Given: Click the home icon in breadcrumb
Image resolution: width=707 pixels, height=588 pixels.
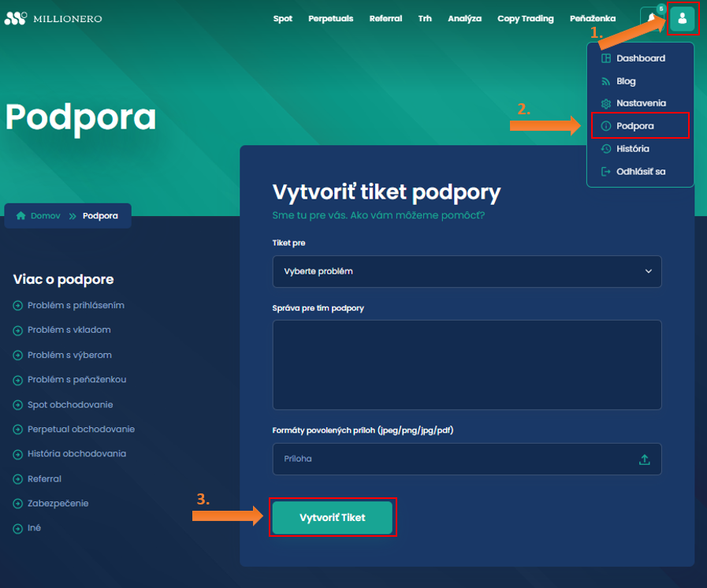Looking at the screenshot, I should 21,215.
